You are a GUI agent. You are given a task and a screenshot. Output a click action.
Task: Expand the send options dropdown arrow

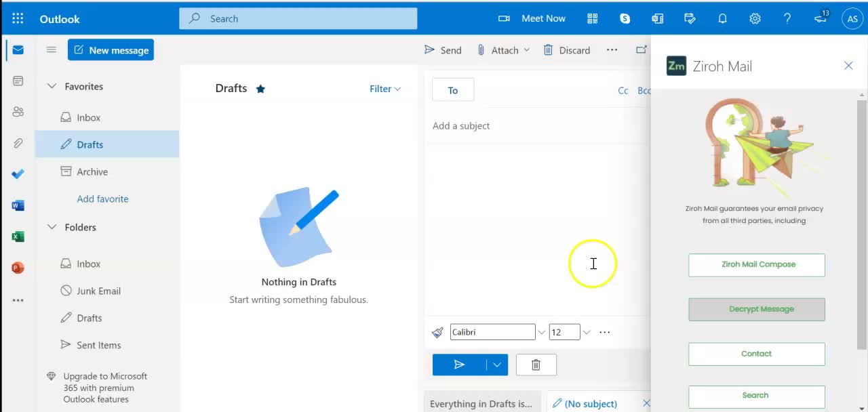click(x=496, y=365)
